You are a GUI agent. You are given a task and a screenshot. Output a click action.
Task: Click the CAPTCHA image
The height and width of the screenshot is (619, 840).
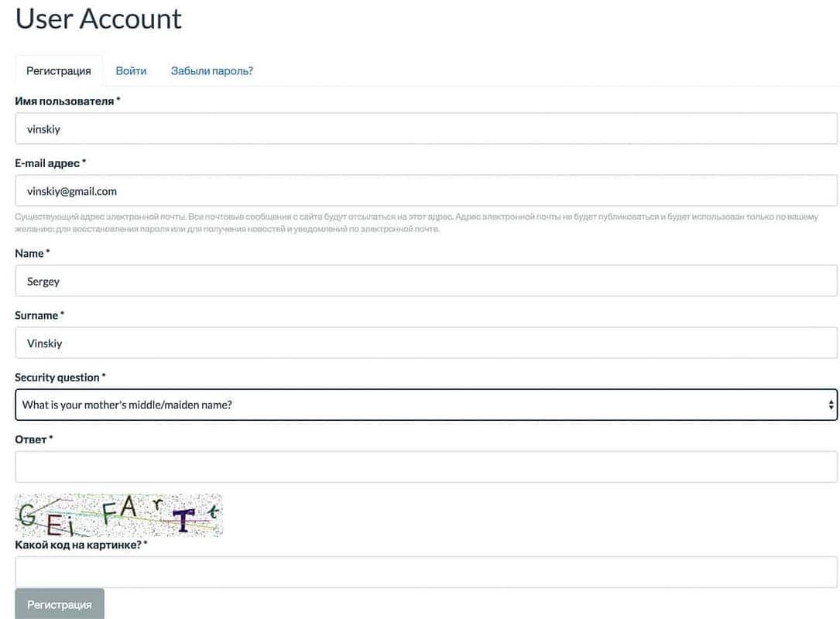(x=119, y=515)
